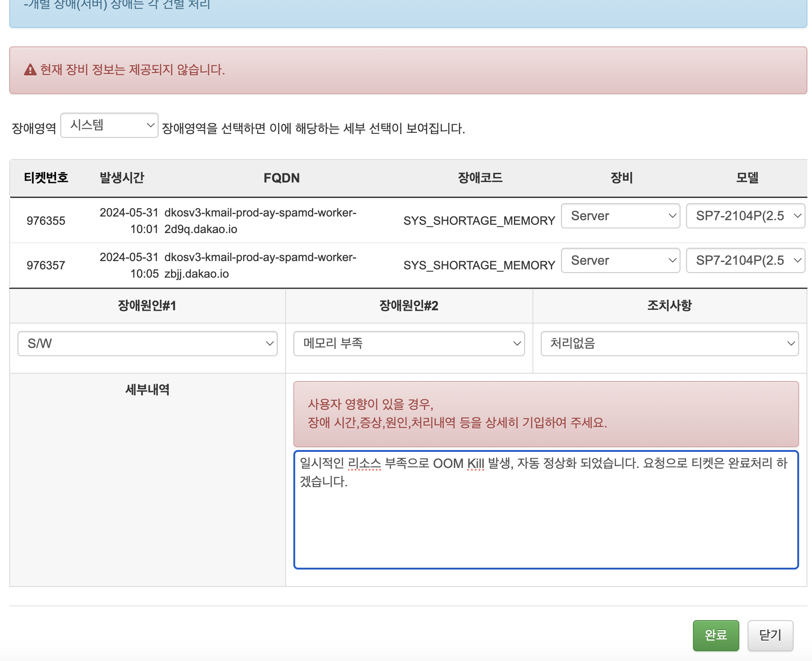Expand the 장애원인#2 메모리 부족 dropdown
The width and height of the screenshot is (812, 661).
tap(409, 343)
